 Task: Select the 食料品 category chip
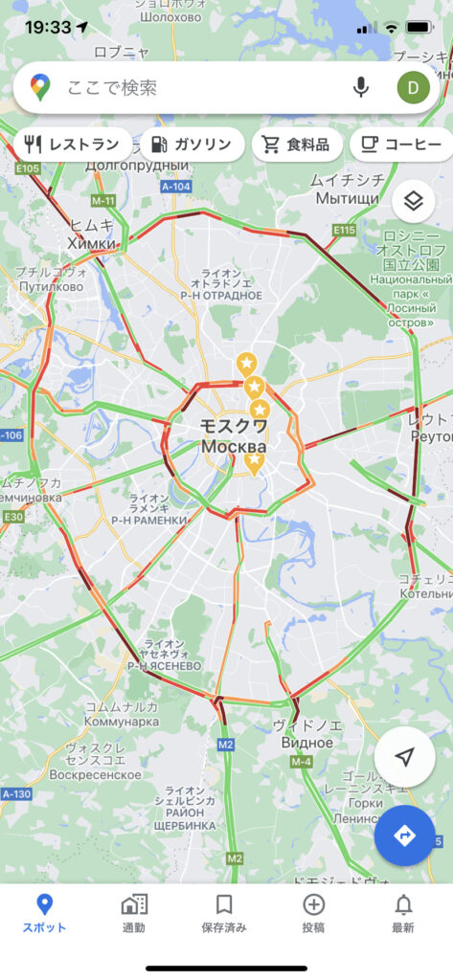click(x=297, y=145)
